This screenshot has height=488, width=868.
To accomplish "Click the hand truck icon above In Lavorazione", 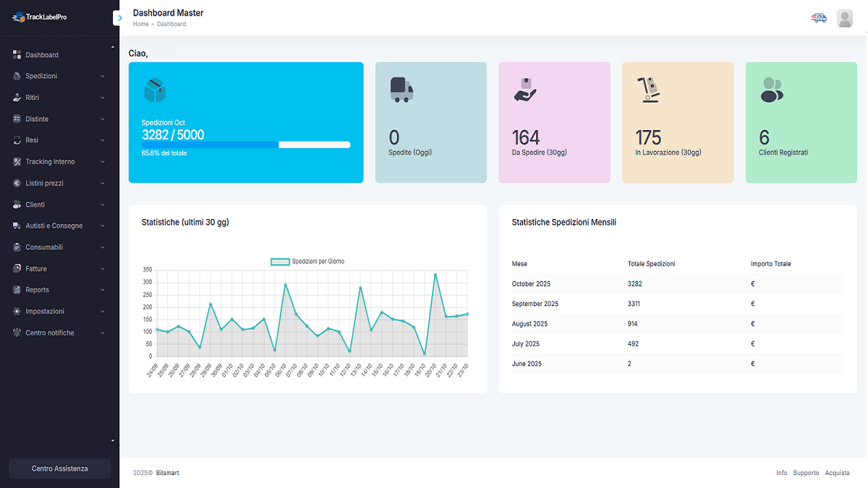I will tap(649, 90).
